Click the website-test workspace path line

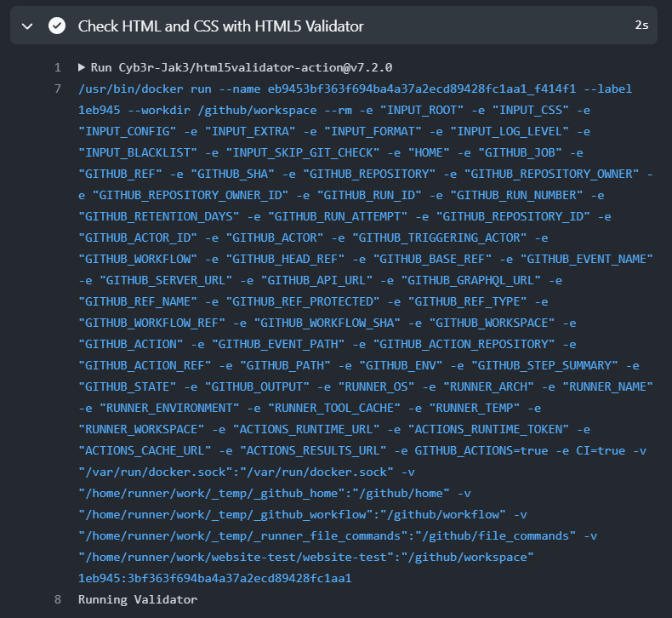tap(306, 557)
